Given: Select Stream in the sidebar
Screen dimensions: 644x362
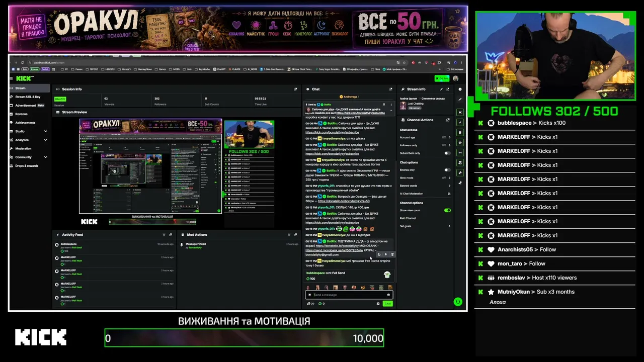Looking at the screenshot, I should click(29, 88).
